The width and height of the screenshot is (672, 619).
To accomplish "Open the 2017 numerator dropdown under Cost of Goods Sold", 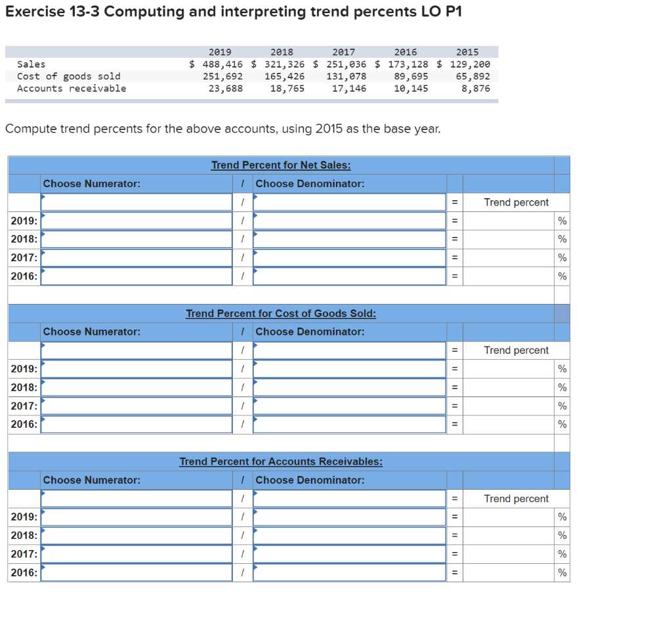I will [136, 405].
